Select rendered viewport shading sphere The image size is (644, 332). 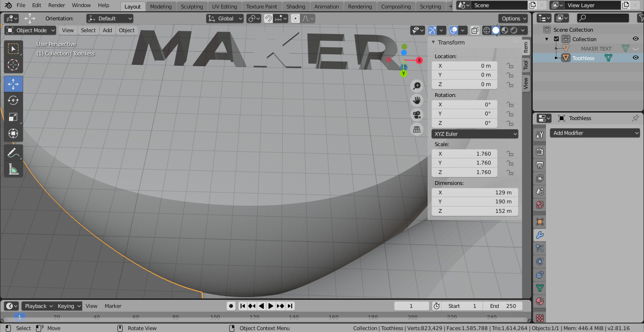point(514,30)
